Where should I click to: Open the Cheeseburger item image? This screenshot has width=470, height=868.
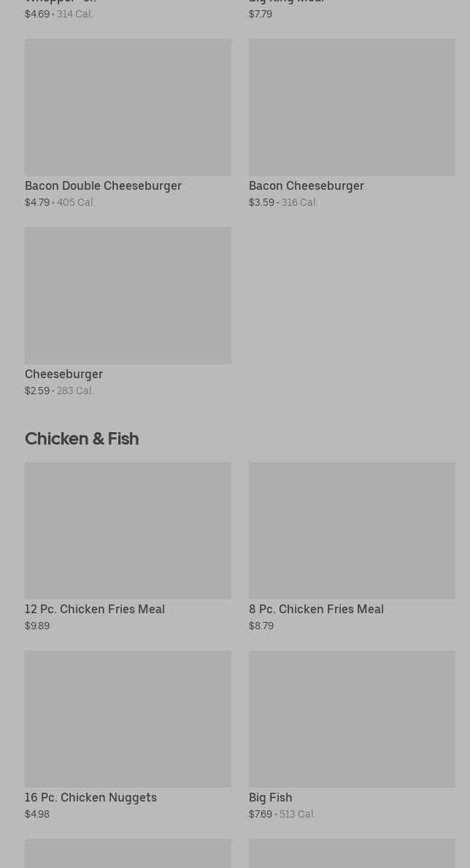[x=128, y=295]
